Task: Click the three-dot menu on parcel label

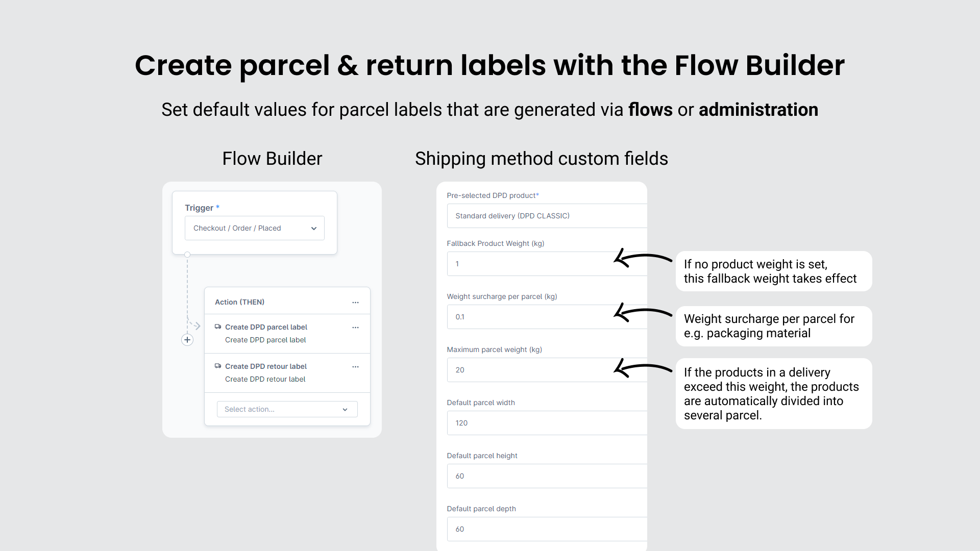Action: 355,327
